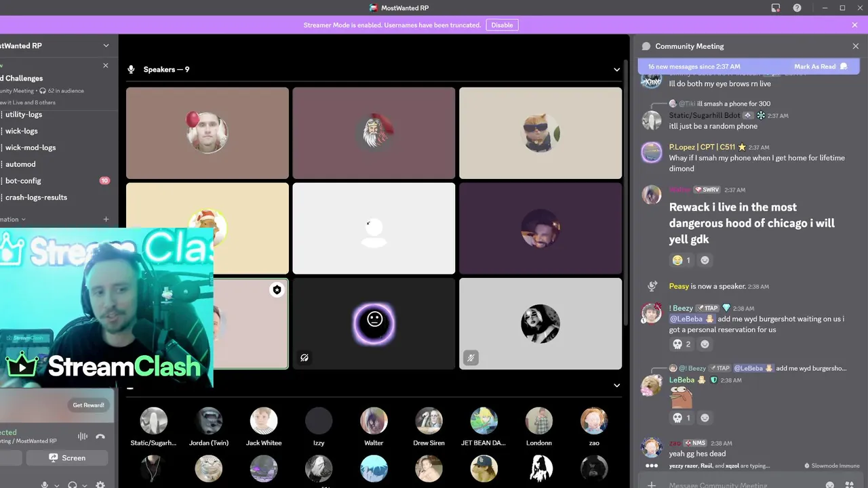Select the balloon-avatar speaker tile
Viewport: 868px width, 488px height.
[208, 133]
